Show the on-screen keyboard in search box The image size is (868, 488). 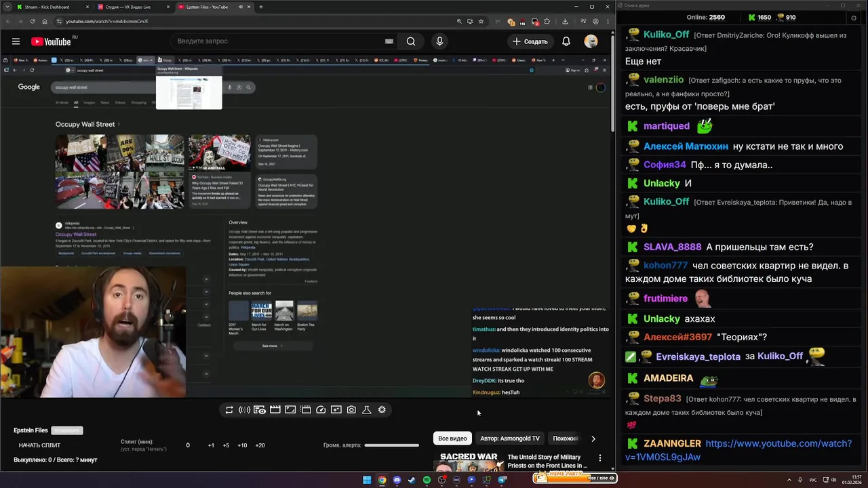point(389,41)
